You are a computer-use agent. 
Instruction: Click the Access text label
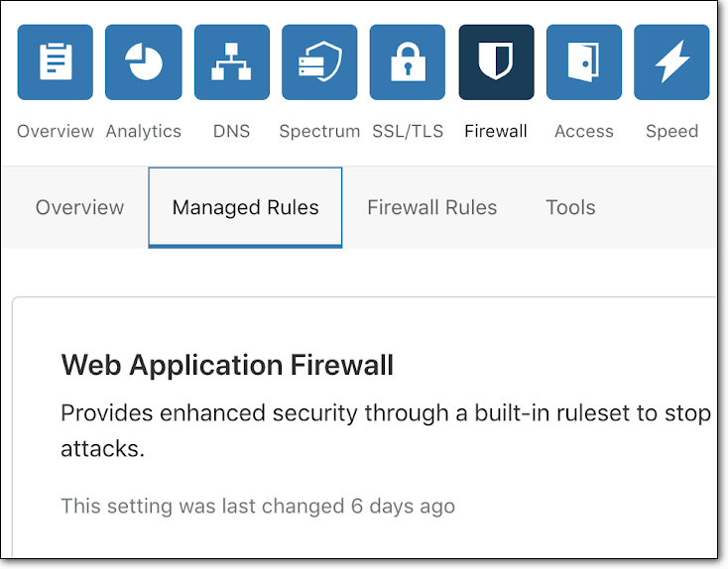[x=584, y=131]
